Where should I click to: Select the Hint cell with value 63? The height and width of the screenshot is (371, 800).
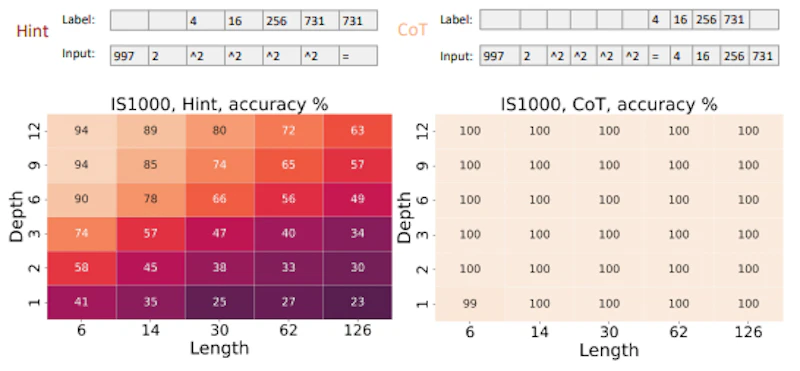357,131
